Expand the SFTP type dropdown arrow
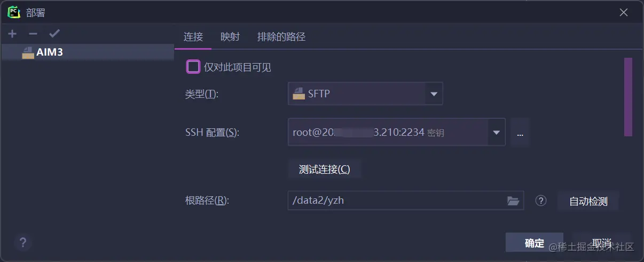 tap(434, 94)
